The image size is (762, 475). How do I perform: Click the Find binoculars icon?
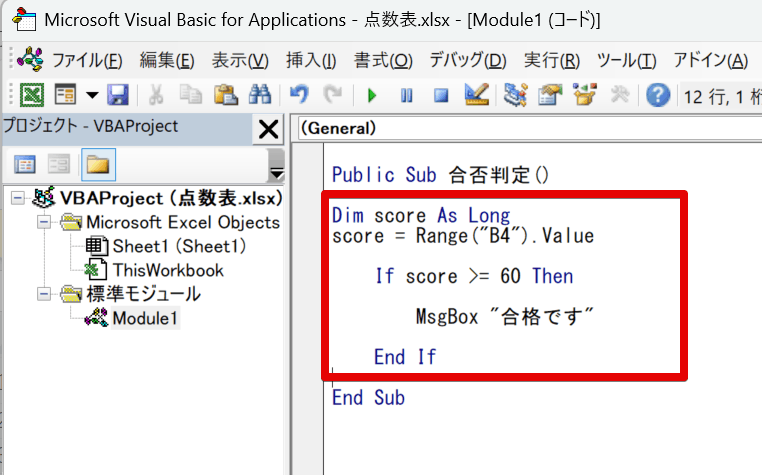[x=260, y=95]
